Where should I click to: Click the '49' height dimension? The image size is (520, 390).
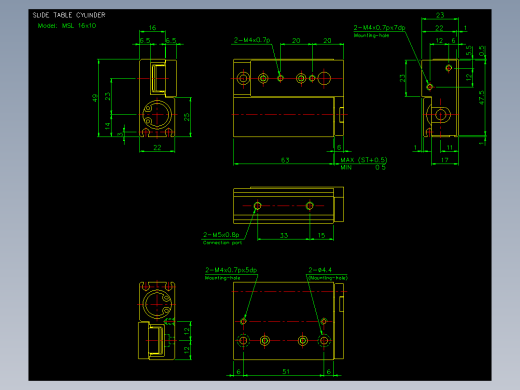pyautogui.click(x=95, y=98)
